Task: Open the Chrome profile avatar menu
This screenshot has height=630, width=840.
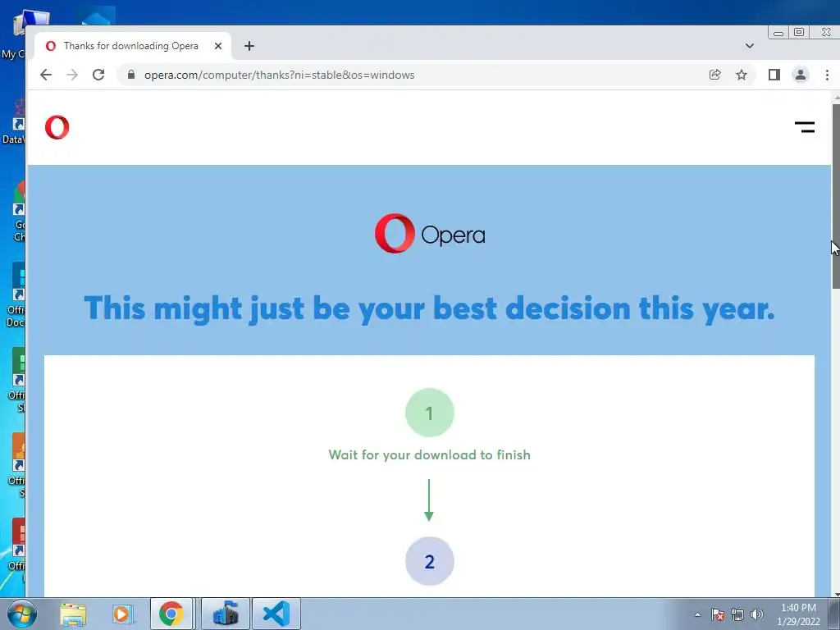Action: 801,75
